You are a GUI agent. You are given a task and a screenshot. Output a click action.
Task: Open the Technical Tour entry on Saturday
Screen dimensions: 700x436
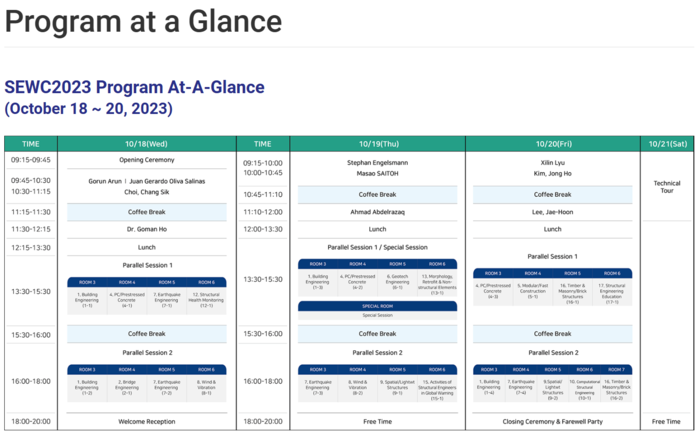click(666, 187)
